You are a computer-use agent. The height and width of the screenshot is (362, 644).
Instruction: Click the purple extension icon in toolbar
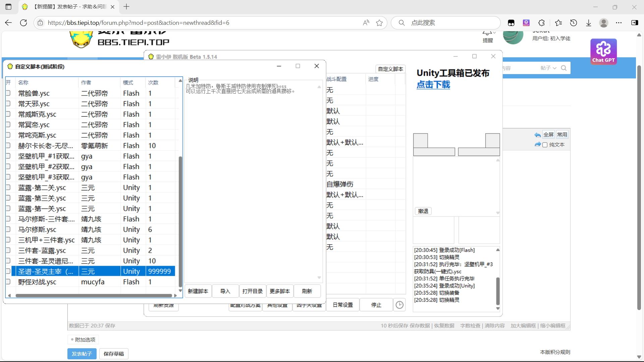coord(526,23)
